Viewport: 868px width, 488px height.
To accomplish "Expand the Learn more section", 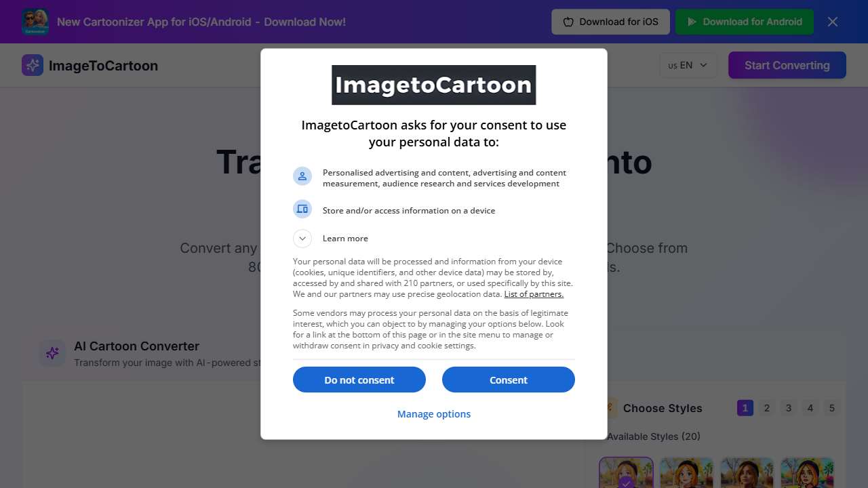I will click(x=302, y=238).
